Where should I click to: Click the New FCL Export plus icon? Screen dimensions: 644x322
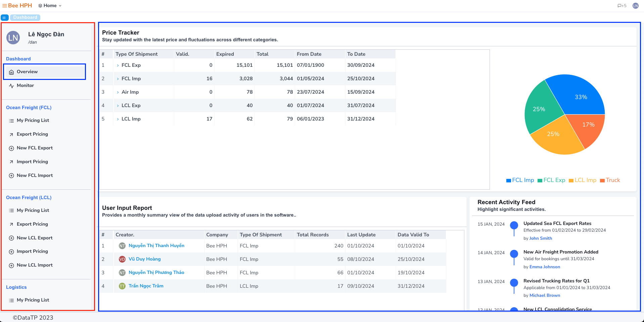click(11, 148)
